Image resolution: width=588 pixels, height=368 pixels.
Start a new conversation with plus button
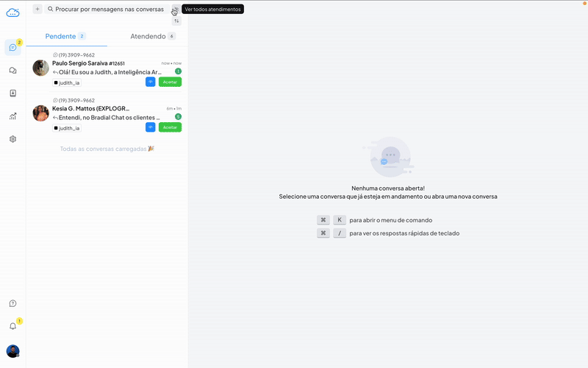pyautogui.click(x=37, y=9)
